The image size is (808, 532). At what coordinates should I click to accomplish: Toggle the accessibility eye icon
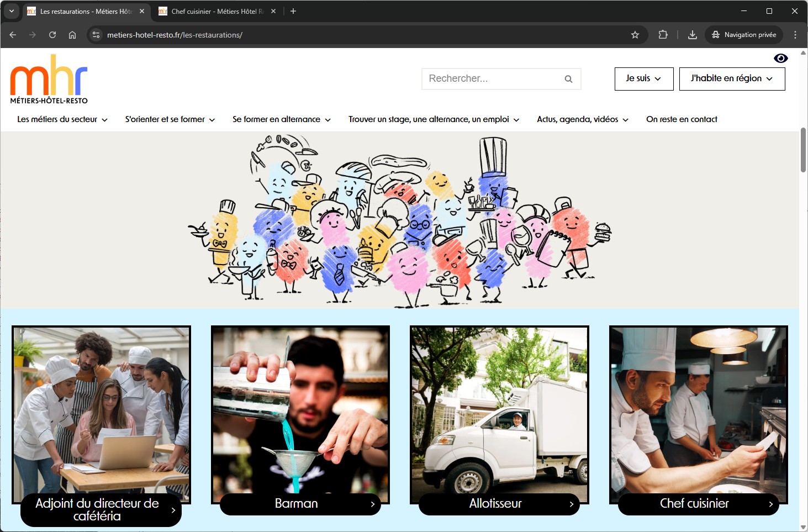[780, 59]
